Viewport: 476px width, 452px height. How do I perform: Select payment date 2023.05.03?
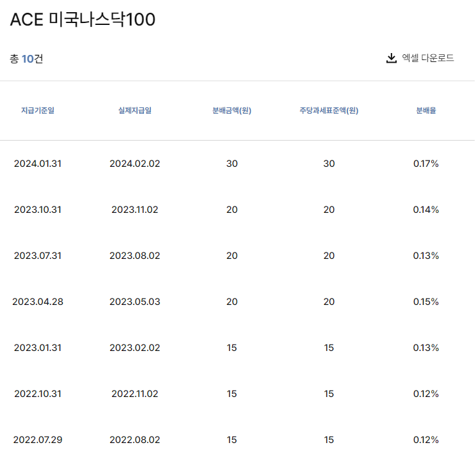point(135,302)
